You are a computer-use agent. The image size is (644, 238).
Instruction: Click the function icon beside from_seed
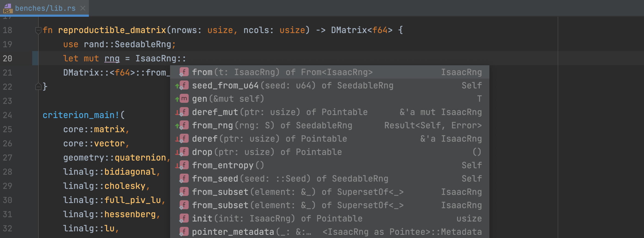(x=184, y=178)
